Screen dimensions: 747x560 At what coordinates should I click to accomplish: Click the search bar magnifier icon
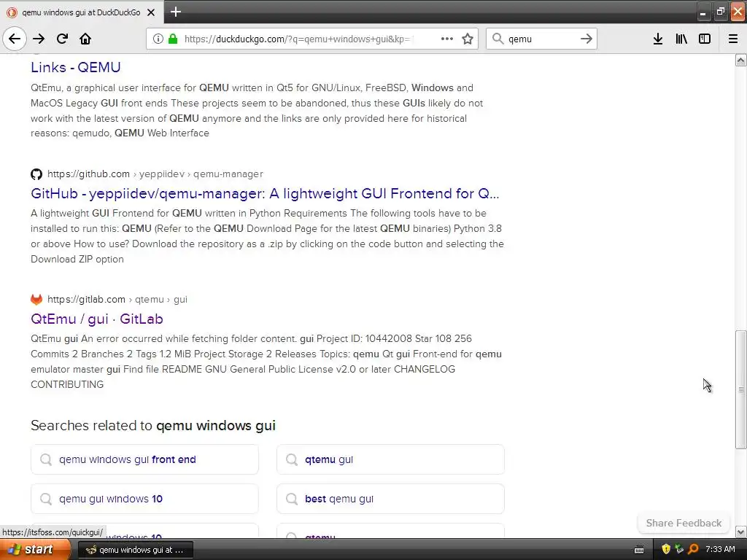pyautogui.click(x=498, y=39)
